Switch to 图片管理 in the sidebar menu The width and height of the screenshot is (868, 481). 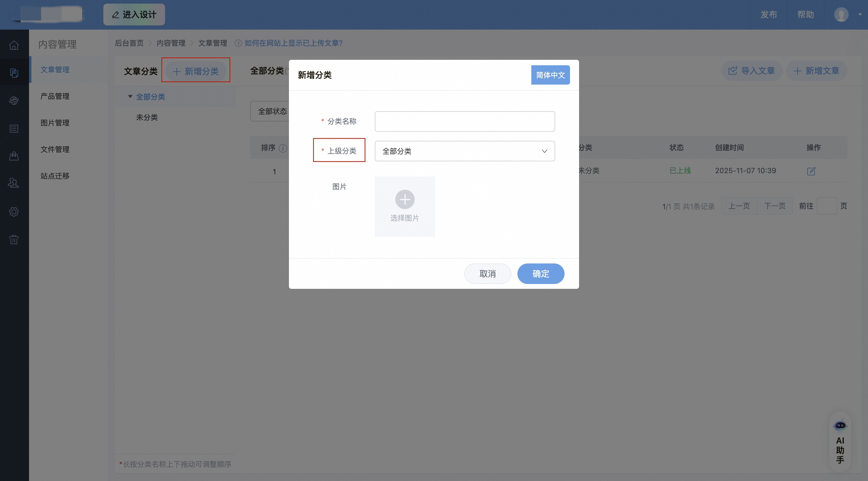tap(55, 123)
